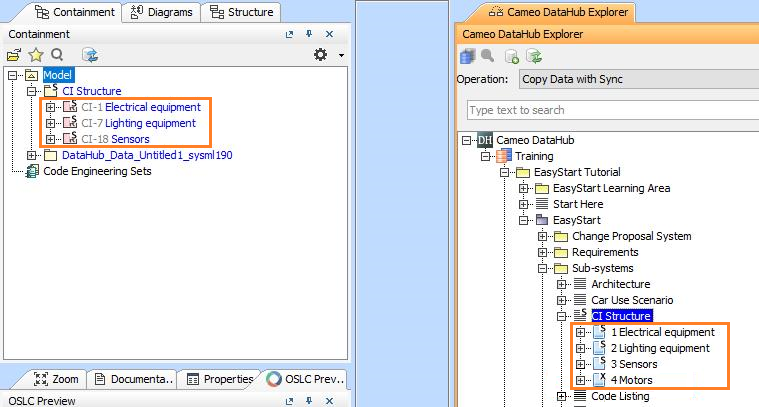Expand DataHub_Data_Untitled1_sysml190 package
Viewport: 759px width, 407px height.
pyautogui.click(x=31, y=155)
